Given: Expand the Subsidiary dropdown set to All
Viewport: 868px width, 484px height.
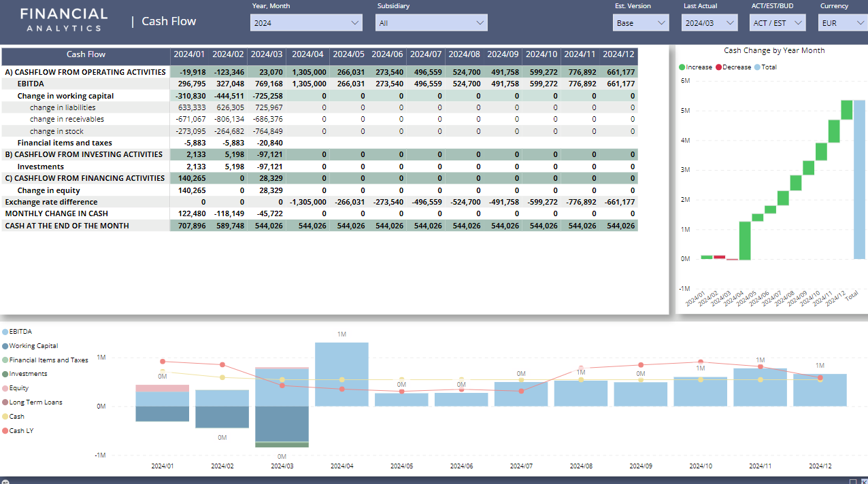Looking at the screenshot, I should coord(431,23).
